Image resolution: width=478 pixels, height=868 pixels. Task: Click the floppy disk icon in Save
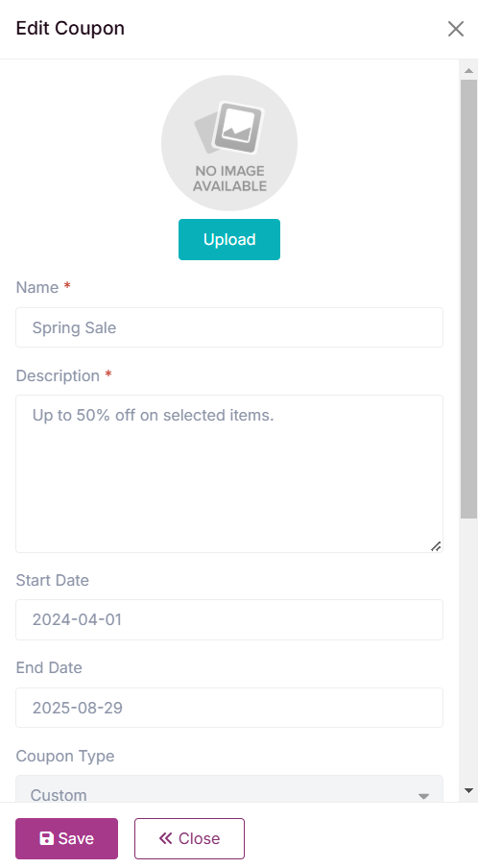coord(46,838)
